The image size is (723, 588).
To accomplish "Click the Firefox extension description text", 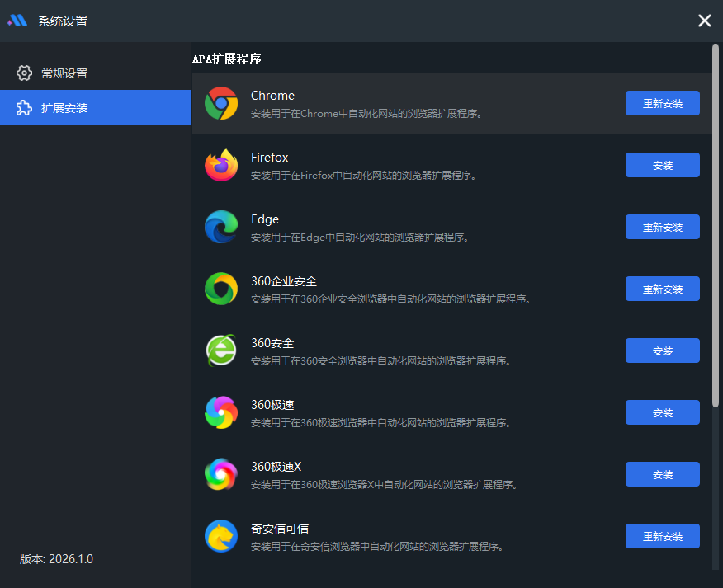I will coord(364,175).
